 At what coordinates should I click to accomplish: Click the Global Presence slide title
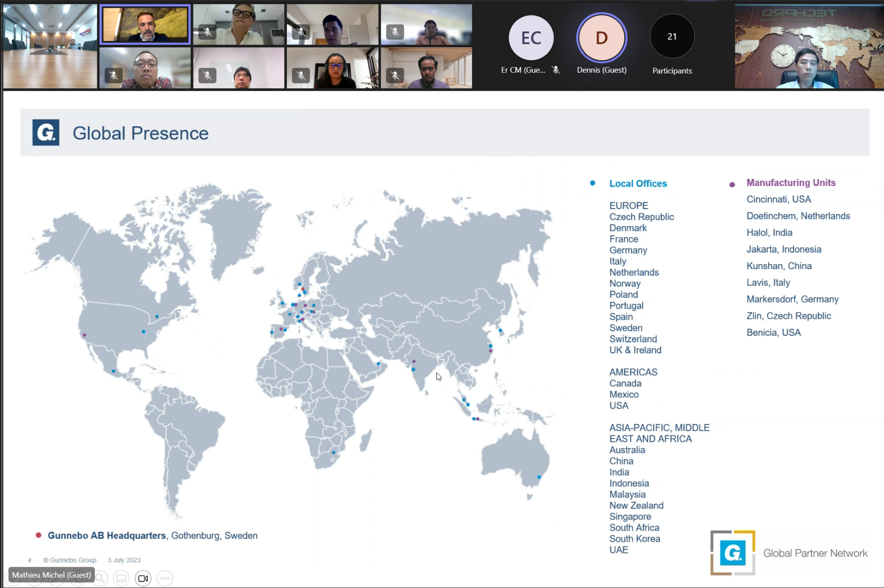pyautogui.click(x=140, y=133)
